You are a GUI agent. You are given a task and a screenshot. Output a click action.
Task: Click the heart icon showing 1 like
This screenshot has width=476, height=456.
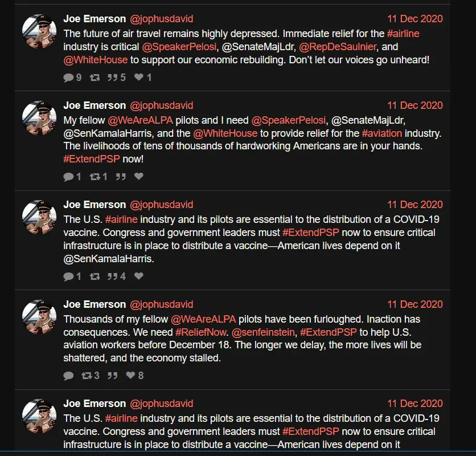[138, 78]
